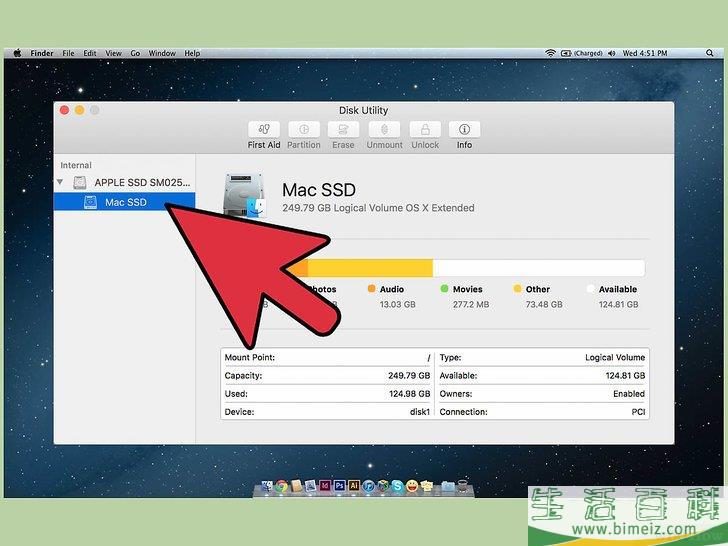Open the Apple menu
This screenshot has width=728, height=546.
point(18,53)
